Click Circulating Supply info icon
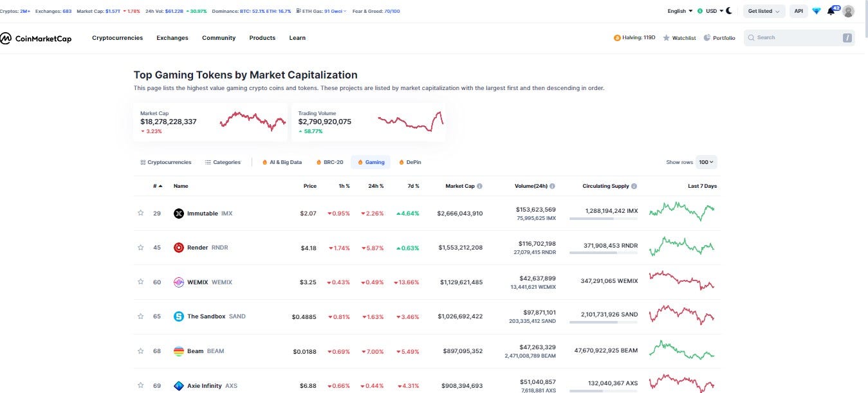 point(634,187)
